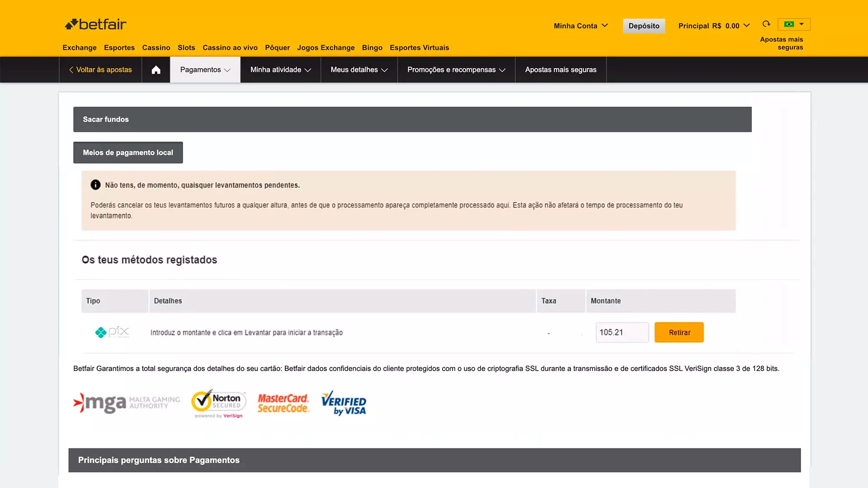Click the Detalhes column header
Image resolution: width=868 pixels, height=488 pixels.
342,301
